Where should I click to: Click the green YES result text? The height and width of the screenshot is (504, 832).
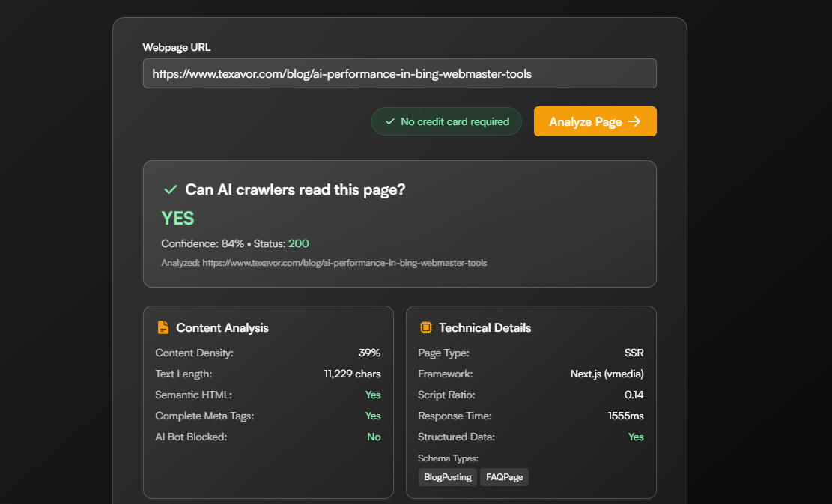click(x=177, y=218)
